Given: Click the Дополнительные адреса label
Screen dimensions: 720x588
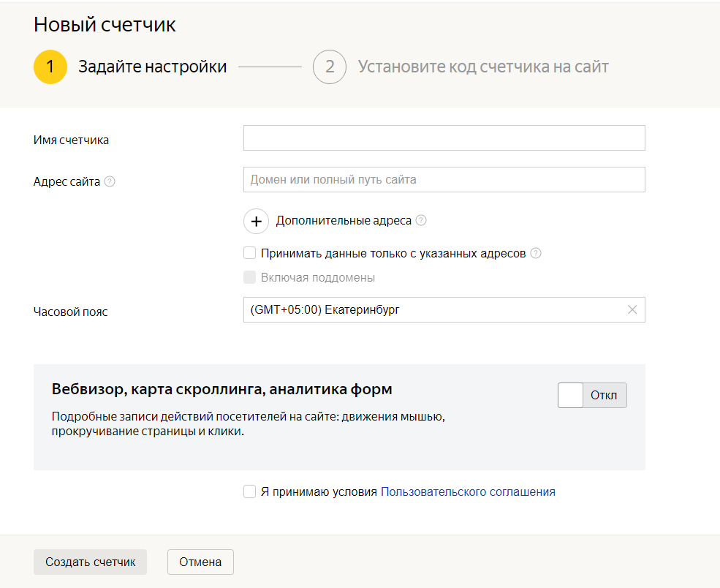Looking at the screenshot, I should tap(344, 221).
